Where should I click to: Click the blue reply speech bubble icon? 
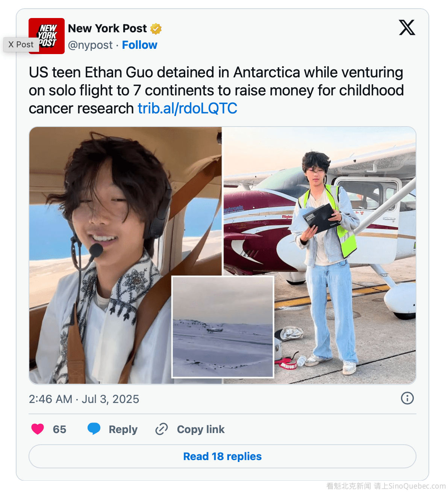tap(94, 429)
